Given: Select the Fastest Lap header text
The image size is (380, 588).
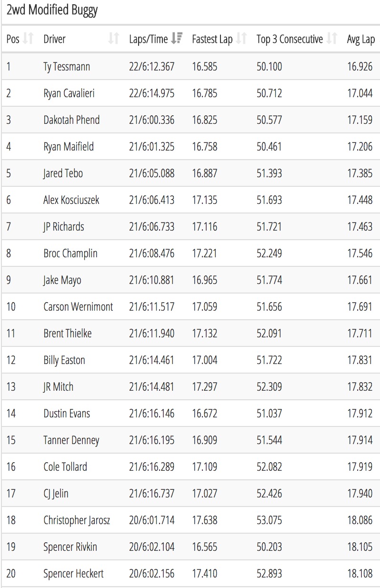Looking at the screenshot, I should (x=212, y=39).
